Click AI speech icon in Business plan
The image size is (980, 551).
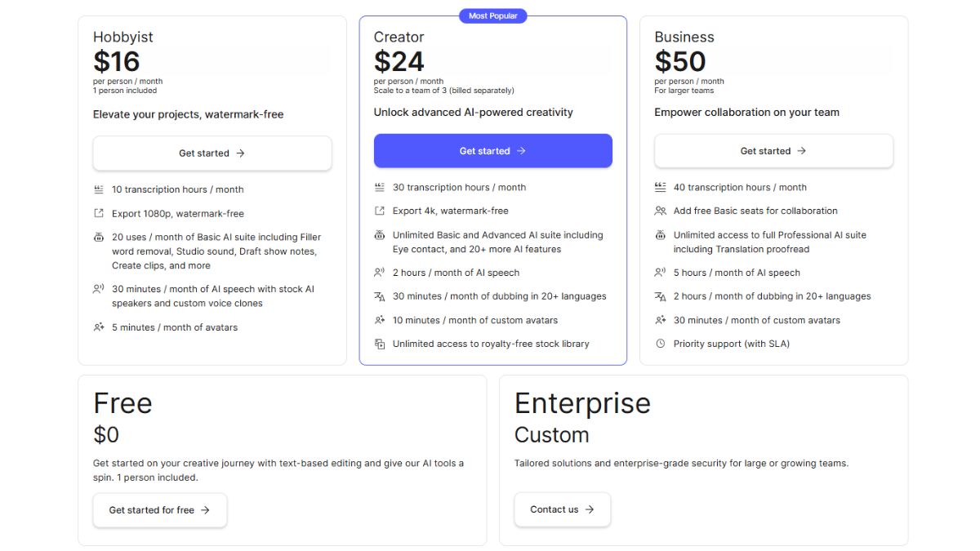point(660,273)
